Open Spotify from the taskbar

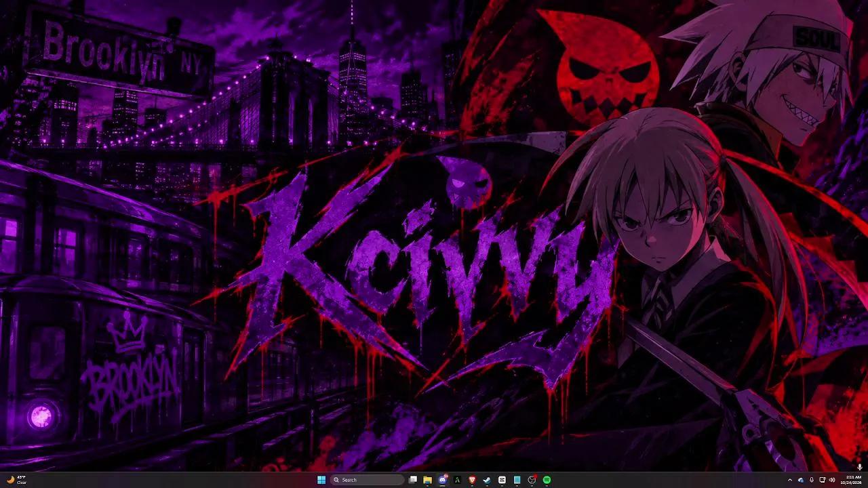[x=547, y=480]
